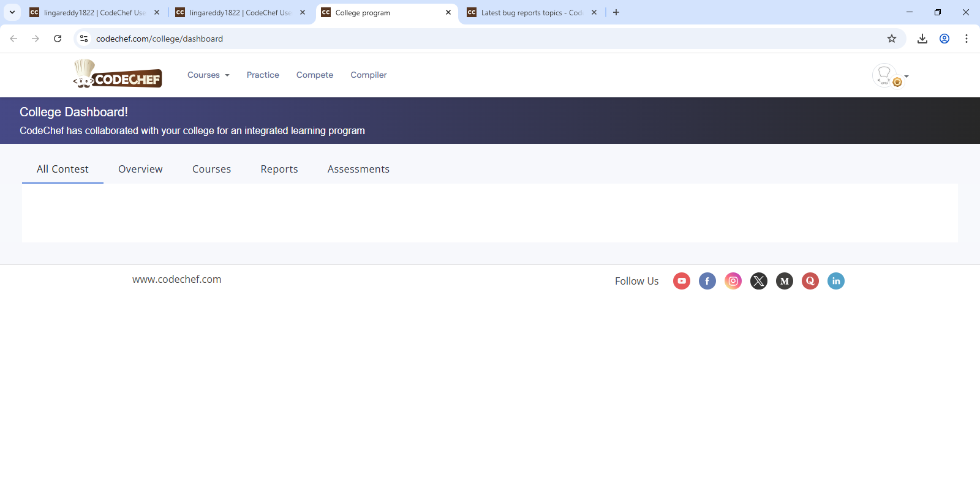
Task: Close the Latest bug reports topics tab
Action: pyautogui.click(x=594, y=12)
